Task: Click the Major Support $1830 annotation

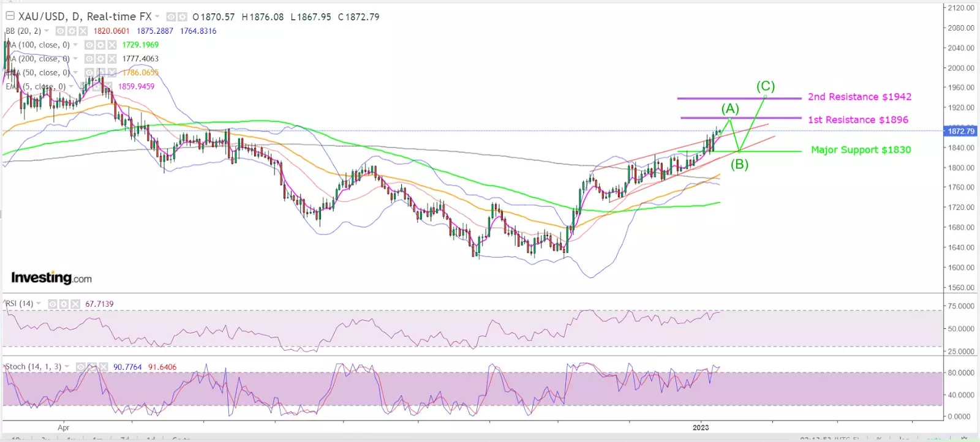Action: (x=861, y=150)
